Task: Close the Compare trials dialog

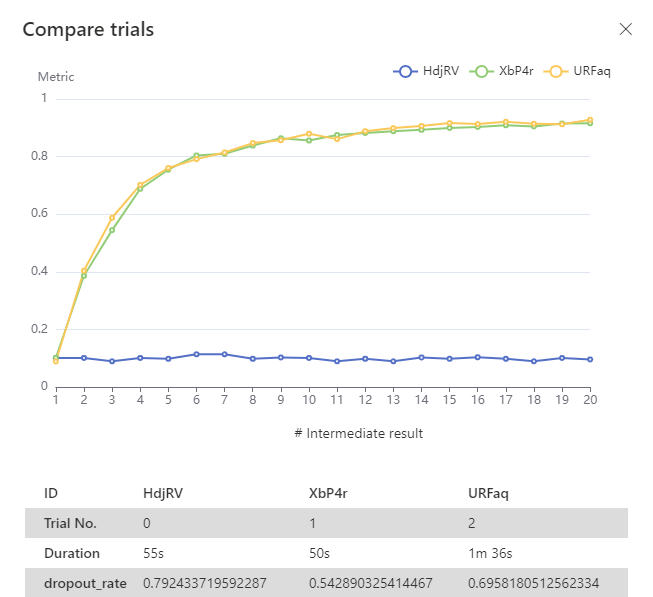Action: click(626, 29)
